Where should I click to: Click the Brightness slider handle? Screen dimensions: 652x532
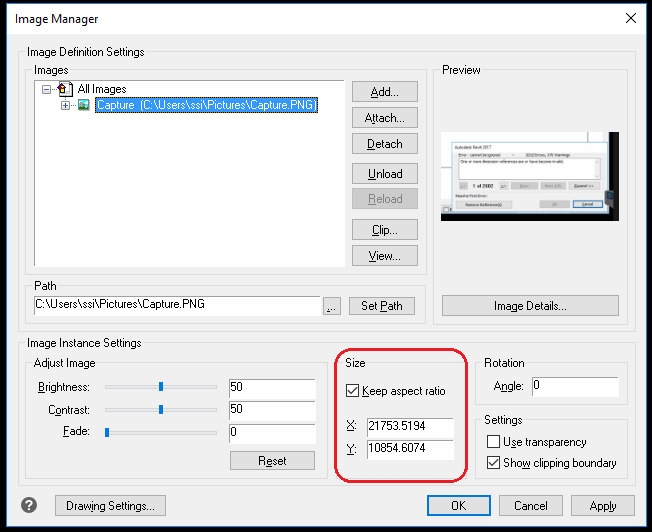161,386
